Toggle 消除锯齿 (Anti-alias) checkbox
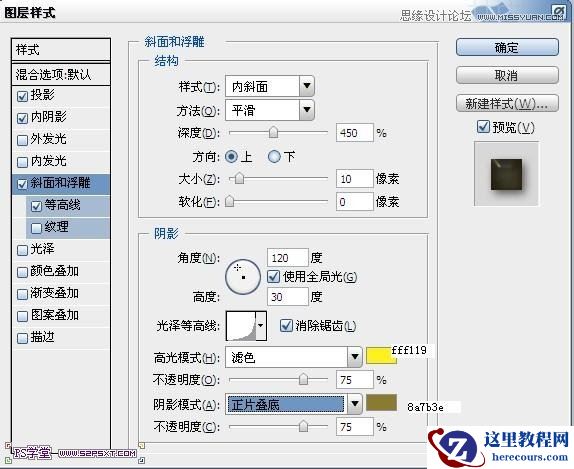Image resolution: width=574 pixels, height=469 pixels. pyautogui.click(x=286, y=325)
